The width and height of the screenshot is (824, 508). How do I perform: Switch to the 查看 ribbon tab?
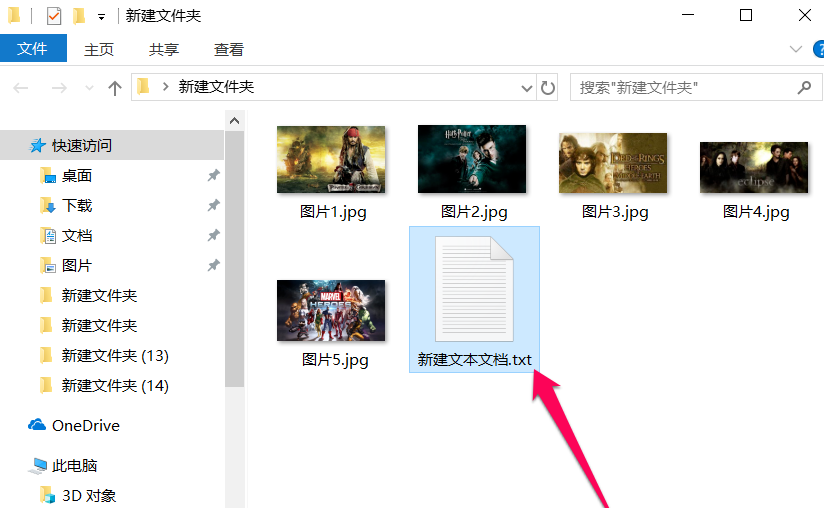229,49
